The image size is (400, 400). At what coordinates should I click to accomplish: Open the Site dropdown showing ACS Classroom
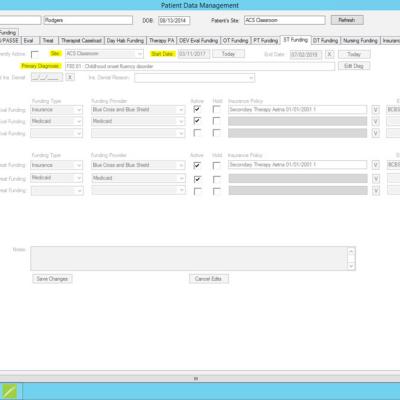coord(104,54)
